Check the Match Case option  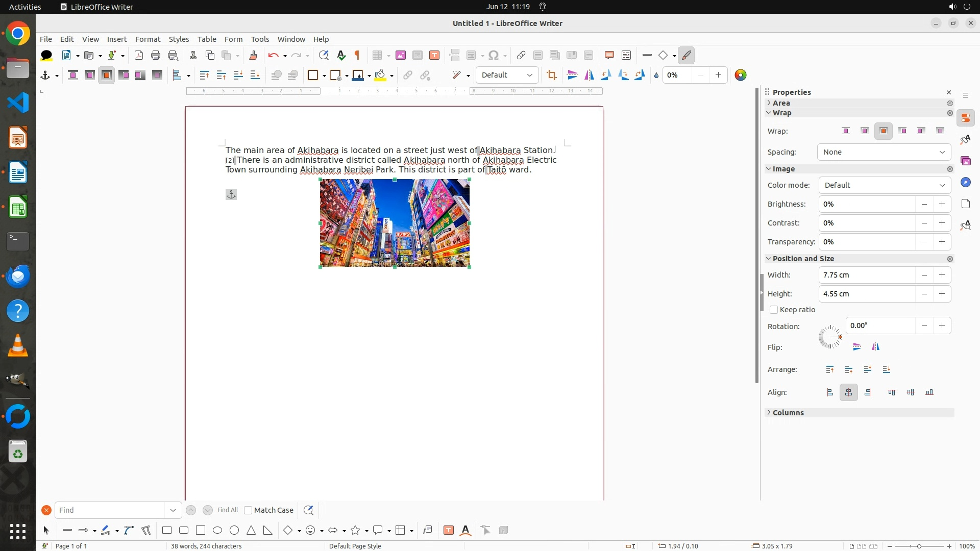[249, 510]
